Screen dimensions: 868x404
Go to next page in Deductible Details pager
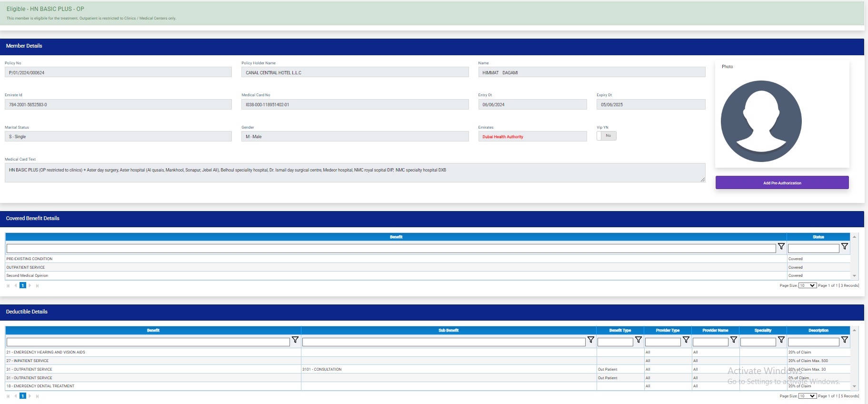click(30, 396)
